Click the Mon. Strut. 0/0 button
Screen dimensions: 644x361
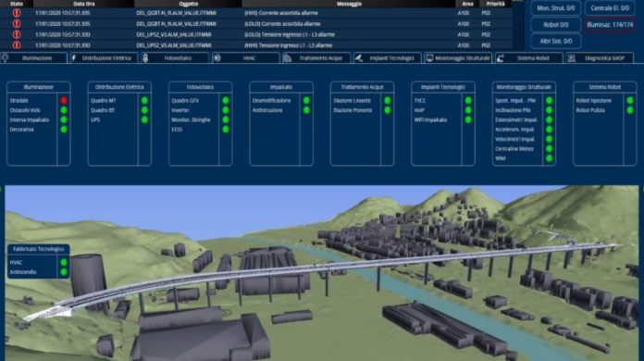pos(556,7)
